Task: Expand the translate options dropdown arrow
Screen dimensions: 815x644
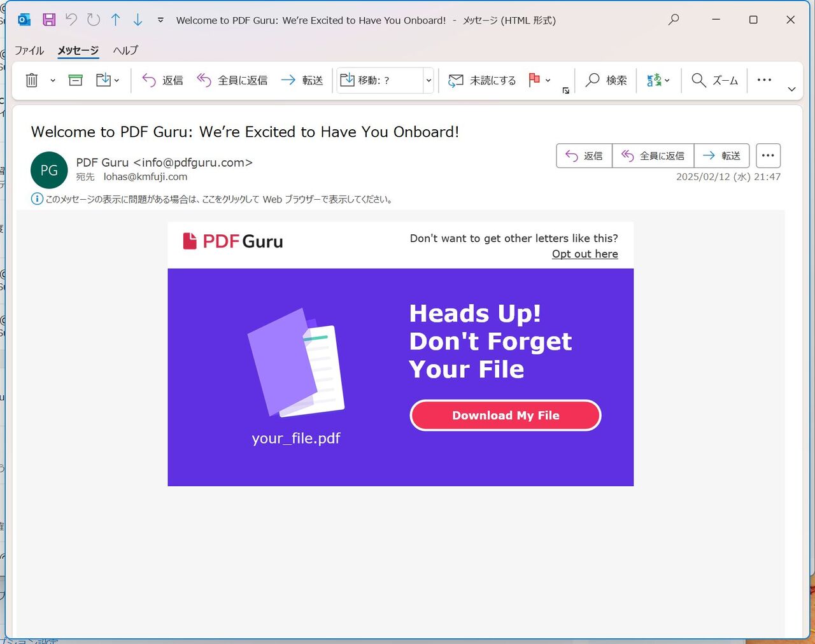Action: point(667,81)
